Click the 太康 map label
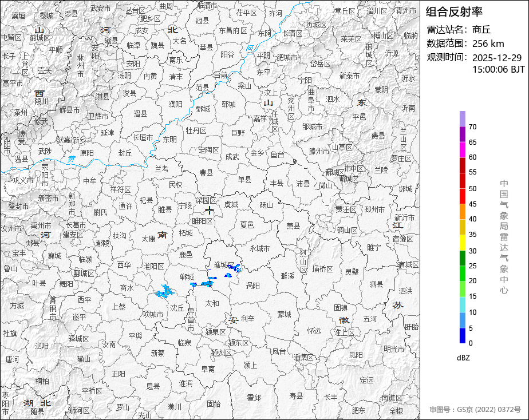This screenshot has width=529, height=420. [148, 239]
